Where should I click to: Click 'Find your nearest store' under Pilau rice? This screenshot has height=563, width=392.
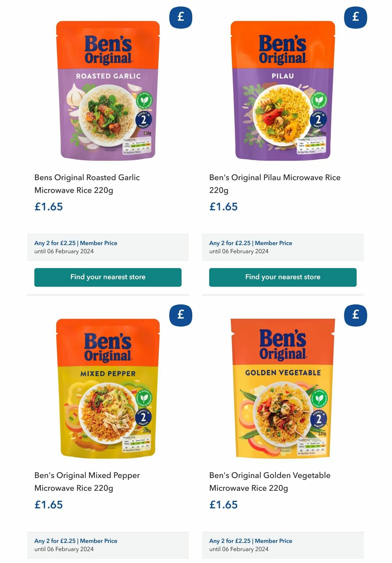283,277
